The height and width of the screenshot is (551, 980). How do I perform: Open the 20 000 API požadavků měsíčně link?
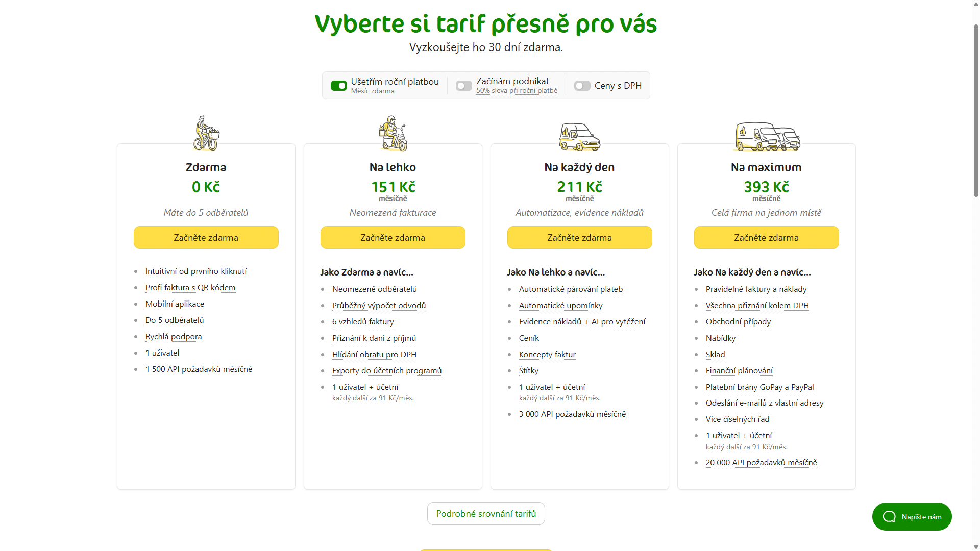tap(762, 463)
